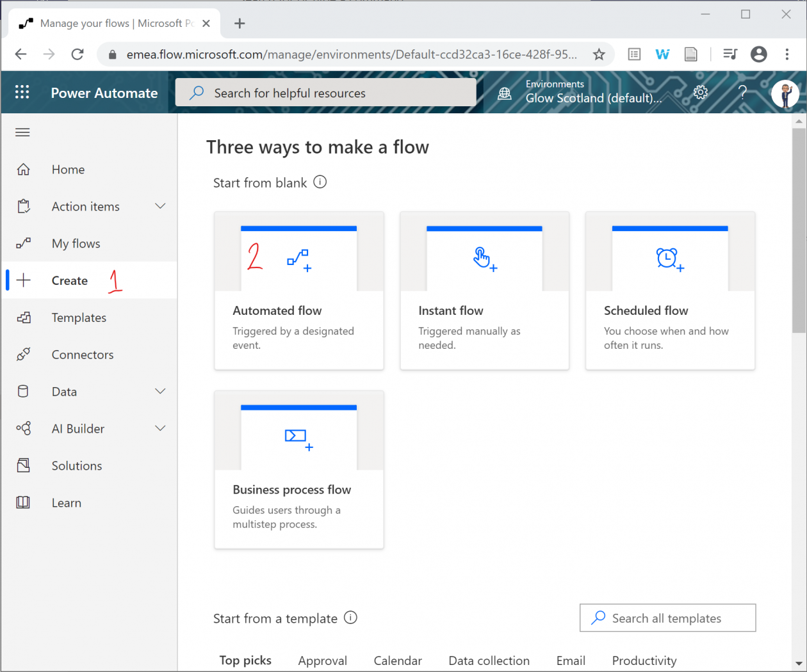Click the scrollbar up arrow
Image resolution: width=807 pixels, height=672 pixels.
coord(799,120)
